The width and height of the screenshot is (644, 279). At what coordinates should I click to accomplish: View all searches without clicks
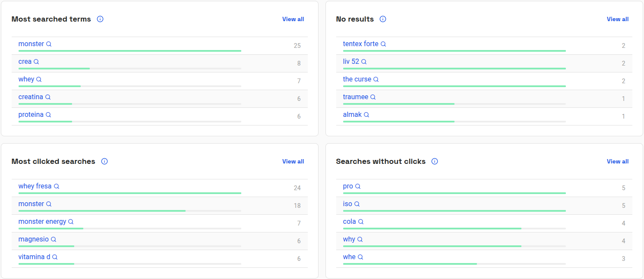pos(618,161)
